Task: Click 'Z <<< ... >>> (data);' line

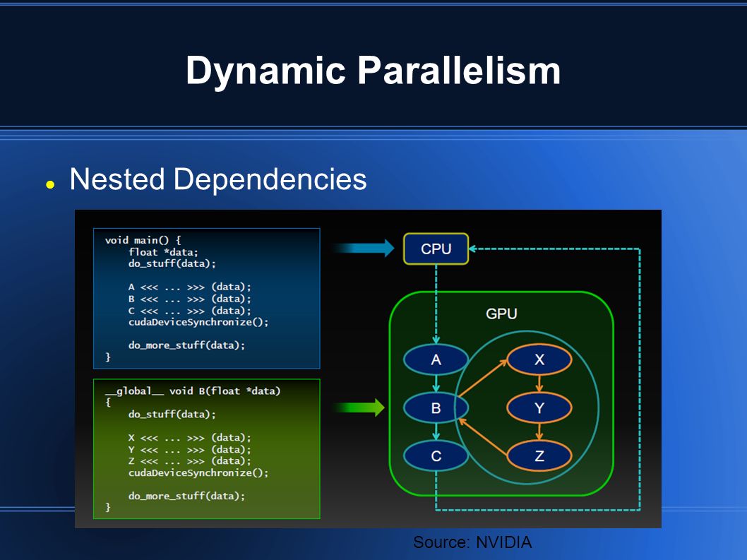Action: [x=189, y=461]
